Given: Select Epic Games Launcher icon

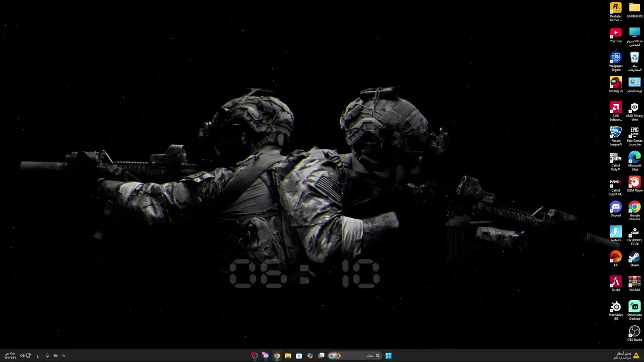Looking at the screenshot, I should tap(634, 136).
